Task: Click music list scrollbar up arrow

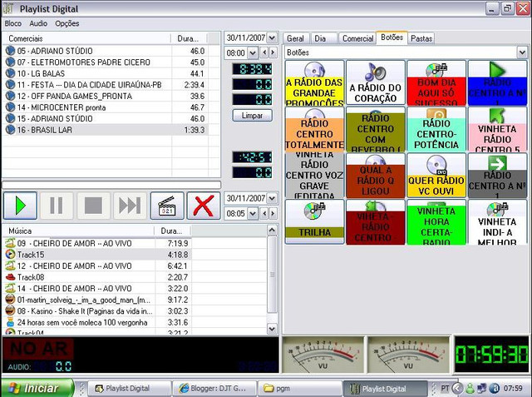Action: pyautogui.click(x=272, y=231)
